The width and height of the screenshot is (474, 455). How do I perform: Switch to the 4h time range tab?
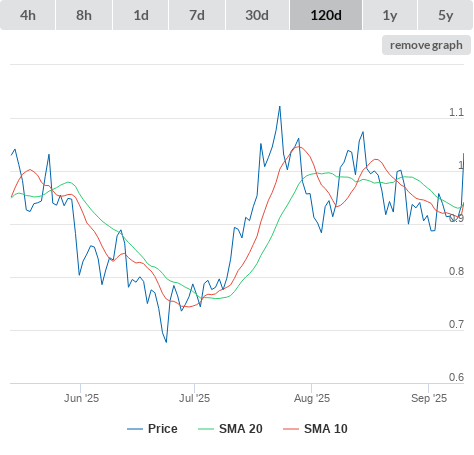[x=28, y=15]
